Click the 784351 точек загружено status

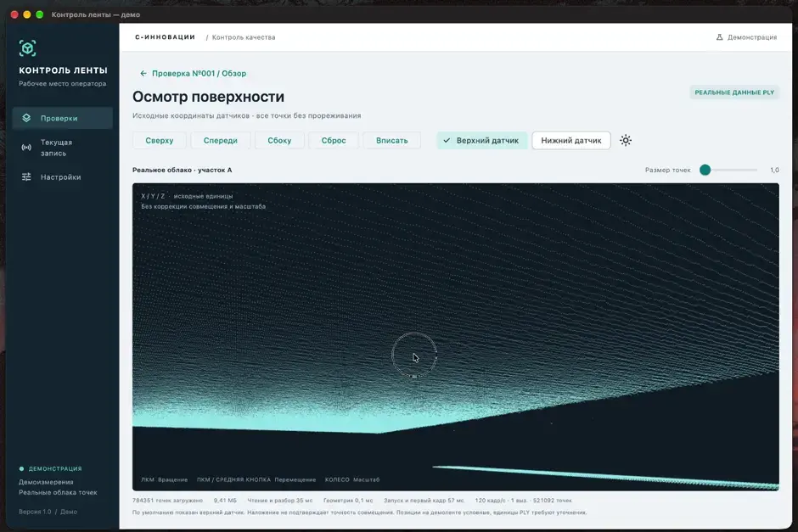click(167, 501)
